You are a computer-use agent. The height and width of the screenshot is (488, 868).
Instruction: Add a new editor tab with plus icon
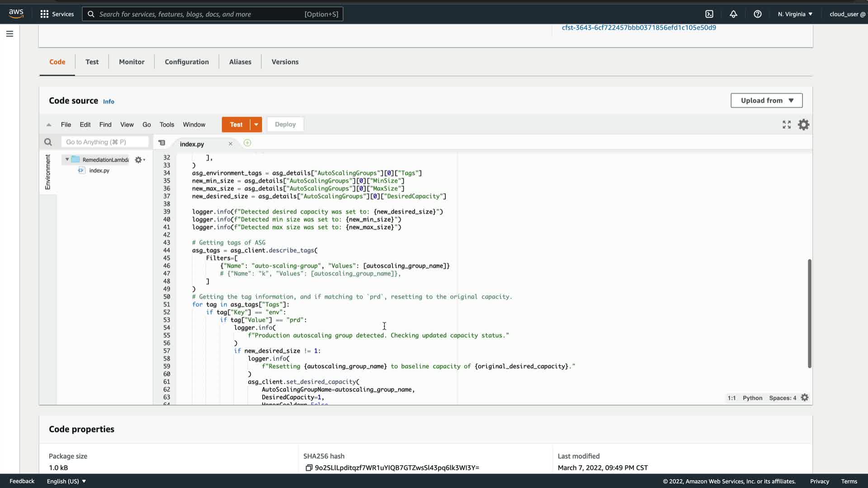pyautogui.click(x=247, y=143)
